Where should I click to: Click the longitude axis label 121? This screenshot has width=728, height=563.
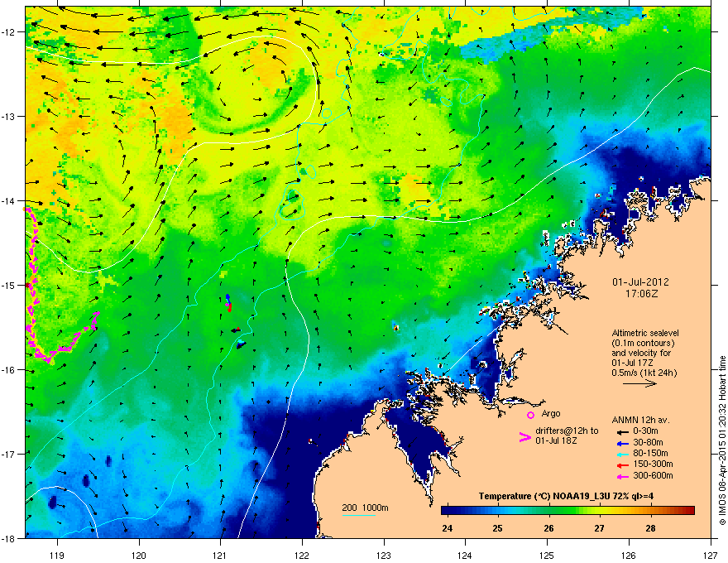point(220,555)
